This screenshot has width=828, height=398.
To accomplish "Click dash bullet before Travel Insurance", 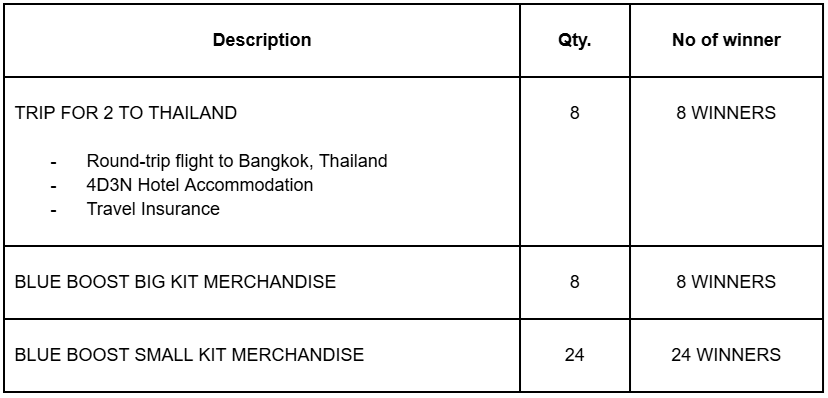I will pyautogui.click(x=53, y=211).
